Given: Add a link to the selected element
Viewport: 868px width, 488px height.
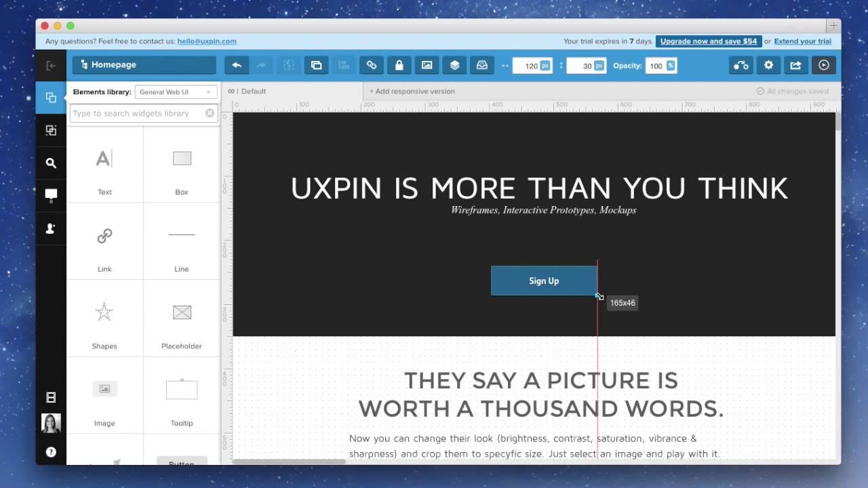Looking at the screenshot, I should 371,65.
